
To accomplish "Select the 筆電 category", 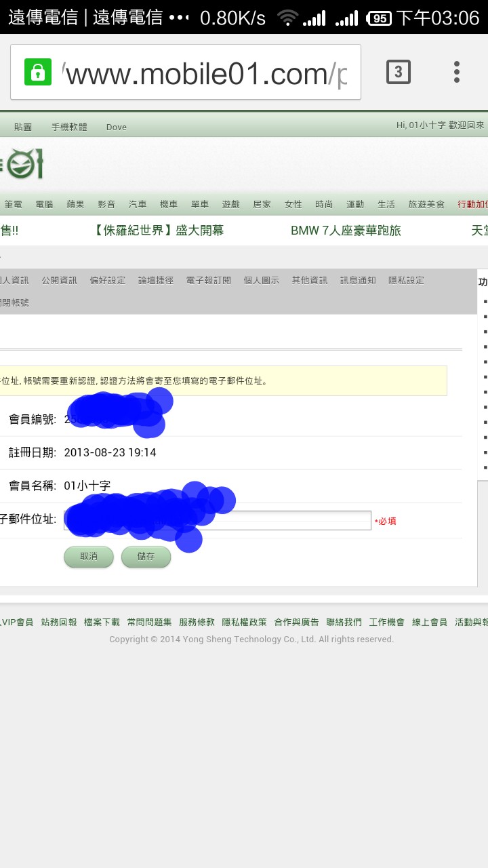I will [14, 204].
